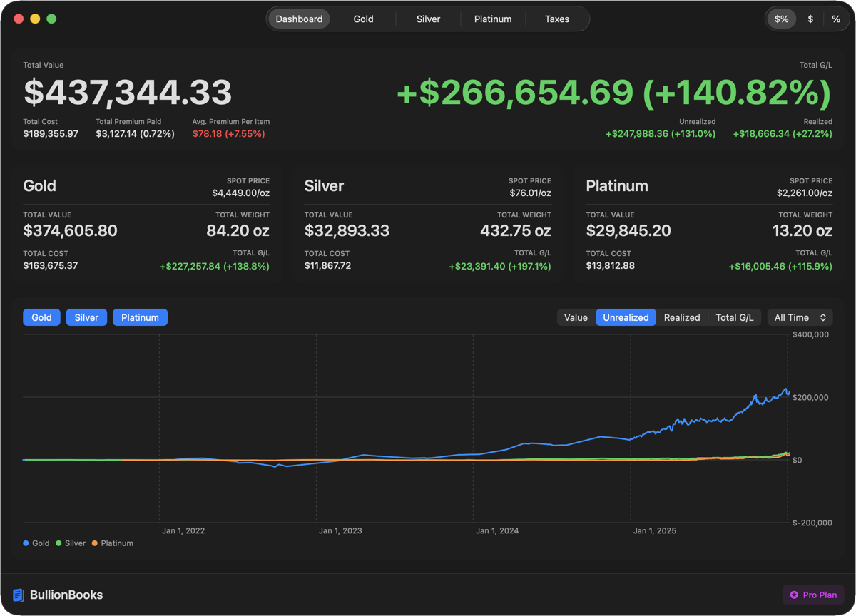Click the Jan 1, 2025 axis label
Screen dimensions: 856x616
(x=655, y=530)
